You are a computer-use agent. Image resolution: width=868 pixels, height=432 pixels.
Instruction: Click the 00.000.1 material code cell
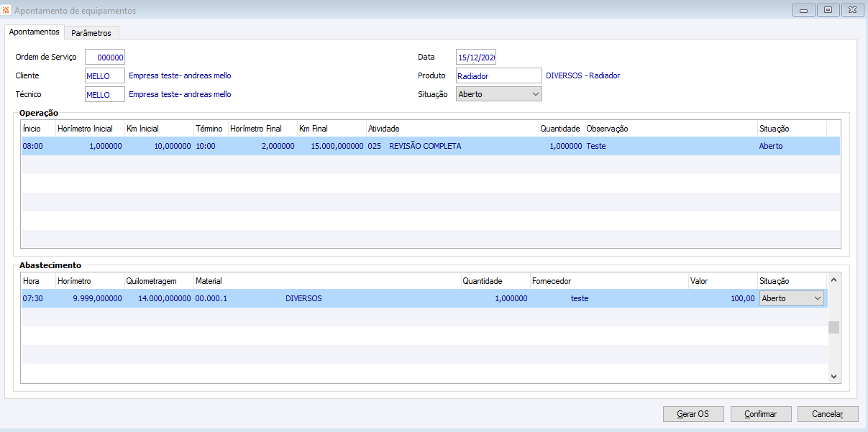pos(211,298)
